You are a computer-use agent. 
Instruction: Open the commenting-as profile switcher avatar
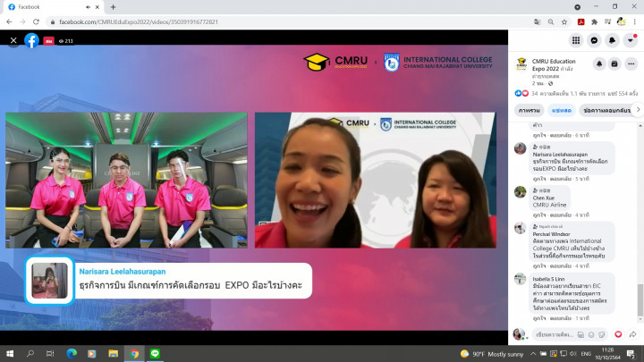point(519,334)
